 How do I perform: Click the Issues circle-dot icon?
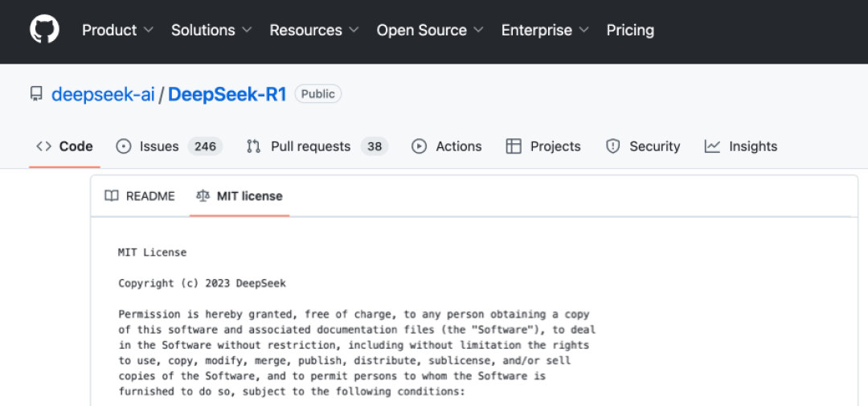pyautogui.click(x=124, y=146)
